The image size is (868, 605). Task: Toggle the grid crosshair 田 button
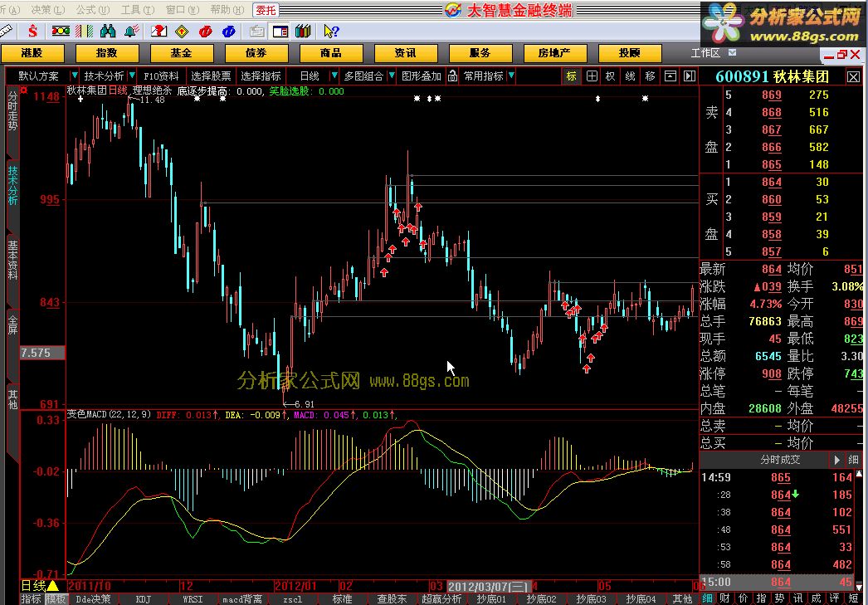coord(592,76)
